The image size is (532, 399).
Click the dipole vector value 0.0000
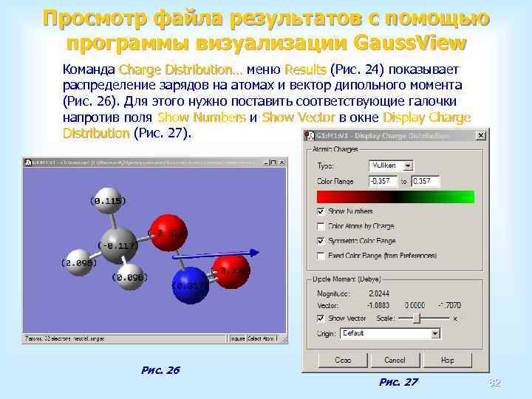coord(415,305)
